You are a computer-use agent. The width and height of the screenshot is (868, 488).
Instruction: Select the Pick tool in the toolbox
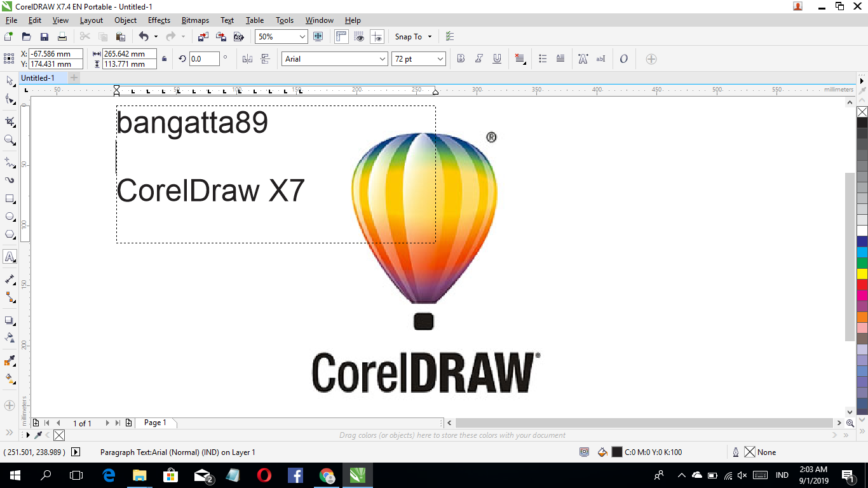10,81
